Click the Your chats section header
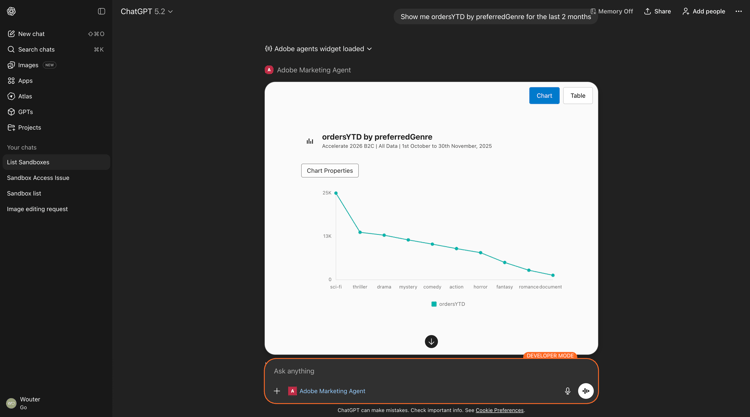This screenshot has width=750, height=417. click(22, 147)
